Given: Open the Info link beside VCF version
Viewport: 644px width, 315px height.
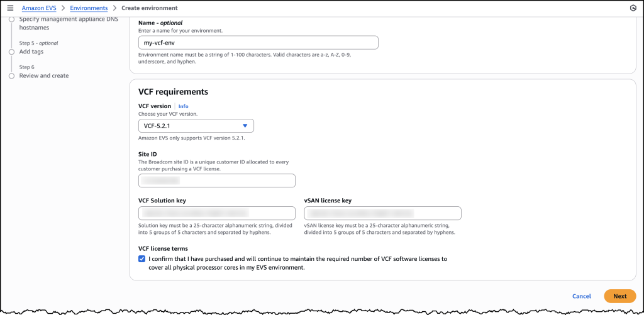Looking at the screenshot, I should [x=183, y=106].
